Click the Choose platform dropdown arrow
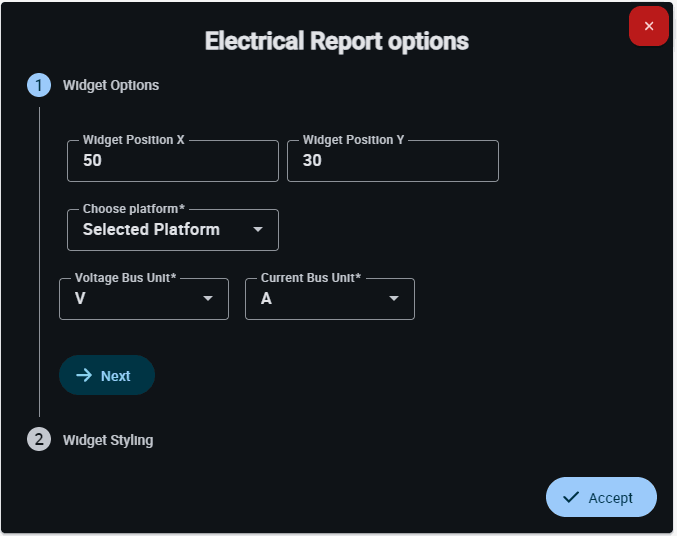677x536 pixels. (258, 230)
